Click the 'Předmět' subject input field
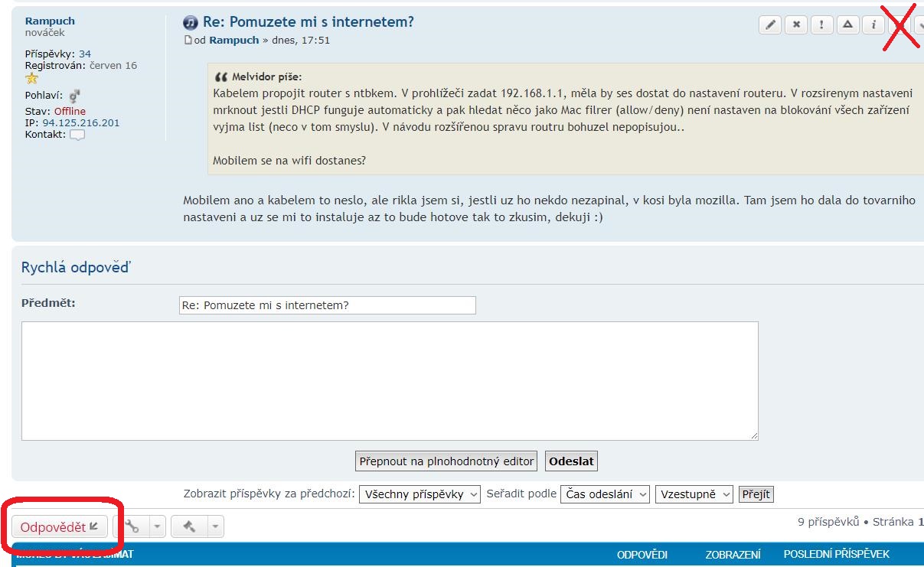This screenshot has width=924, height=567. coord(327,305)
